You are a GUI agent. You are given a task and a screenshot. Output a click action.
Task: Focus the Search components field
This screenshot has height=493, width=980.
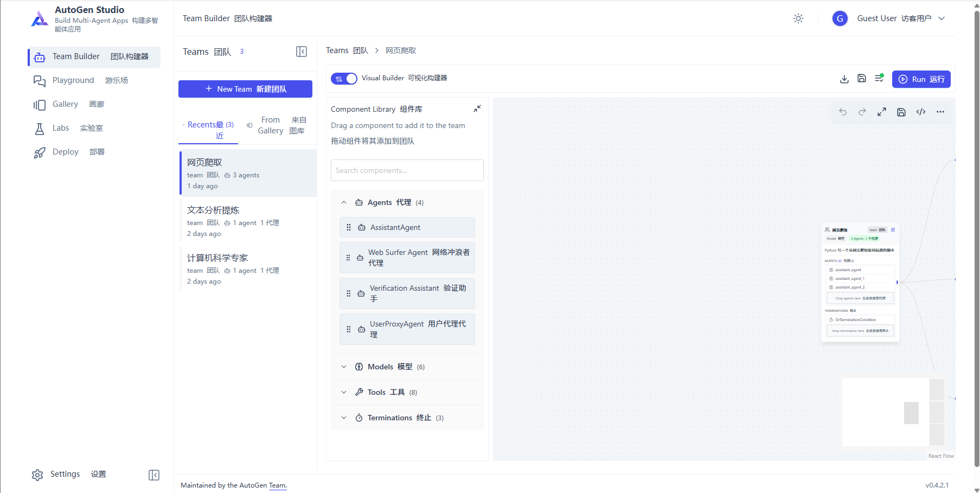pyautogui.click(x=407, y=170)
